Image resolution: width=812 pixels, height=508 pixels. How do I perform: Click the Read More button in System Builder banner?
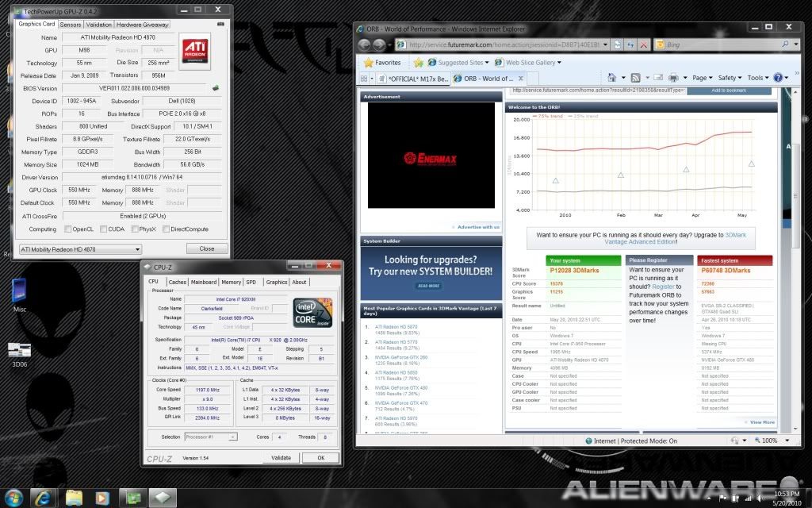[x=429, y=286]
